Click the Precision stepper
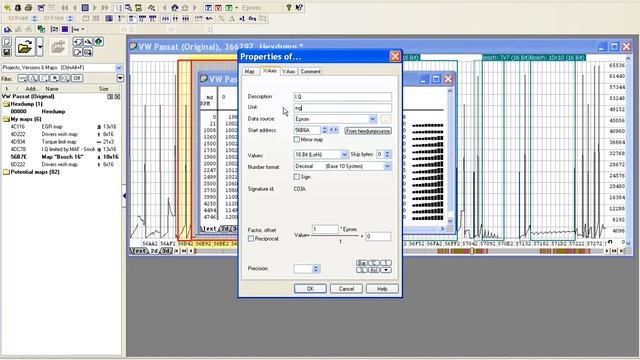The image size is (640, 360). 316,269
